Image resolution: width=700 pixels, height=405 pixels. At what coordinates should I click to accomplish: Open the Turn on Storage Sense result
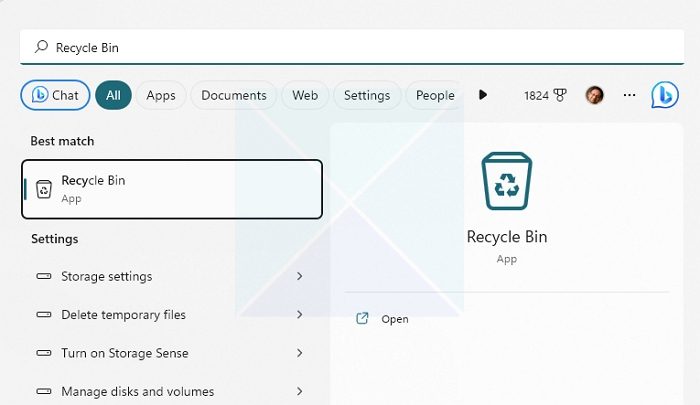pos(170,353)
